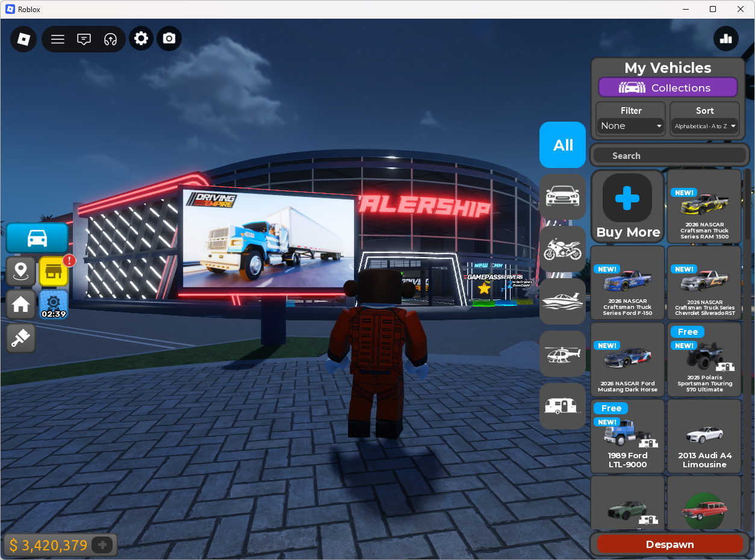The height and width of the screenshot is (560, 755).
Task: Click the Buy More plus tile
Action: [x=628, y=206]
